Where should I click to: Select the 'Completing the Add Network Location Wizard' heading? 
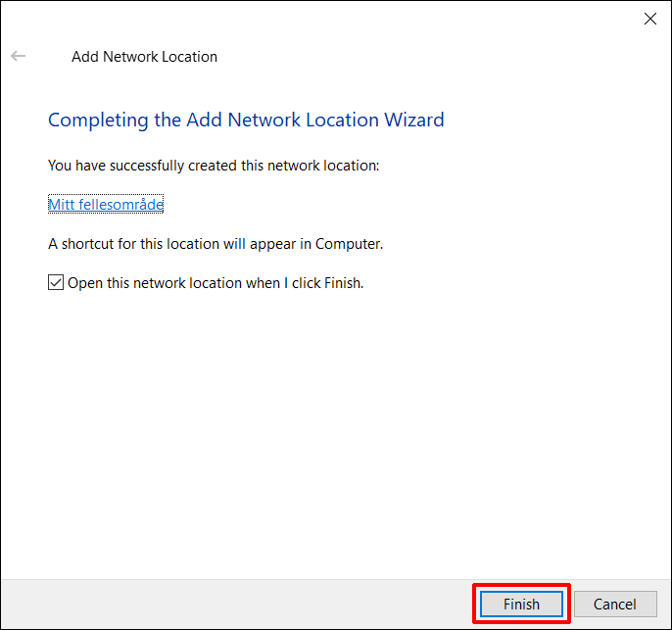pyautogui.click(x=246, y=120)
